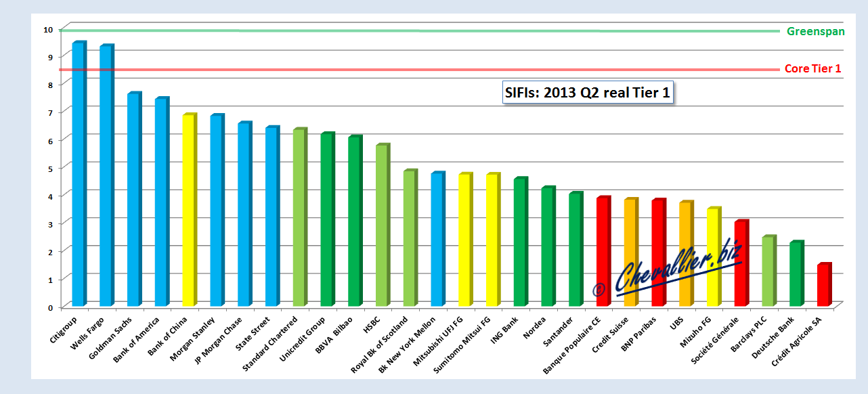Viewport: 868px width, 394px height.
Task: Click the ING Bank bar
Action: click(x=521, y=242)
